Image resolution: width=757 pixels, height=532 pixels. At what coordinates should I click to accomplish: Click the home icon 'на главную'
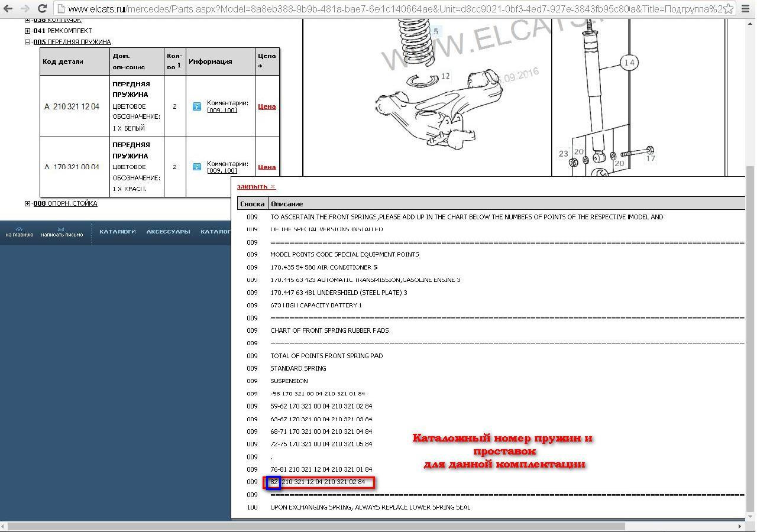pos(19,229)
